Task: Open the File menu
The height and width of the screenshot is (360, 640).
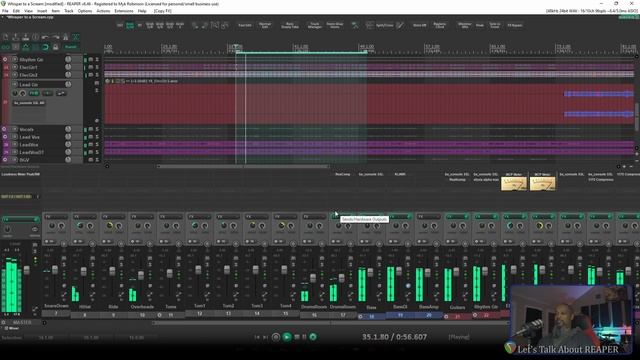Action: coord(5,11)
